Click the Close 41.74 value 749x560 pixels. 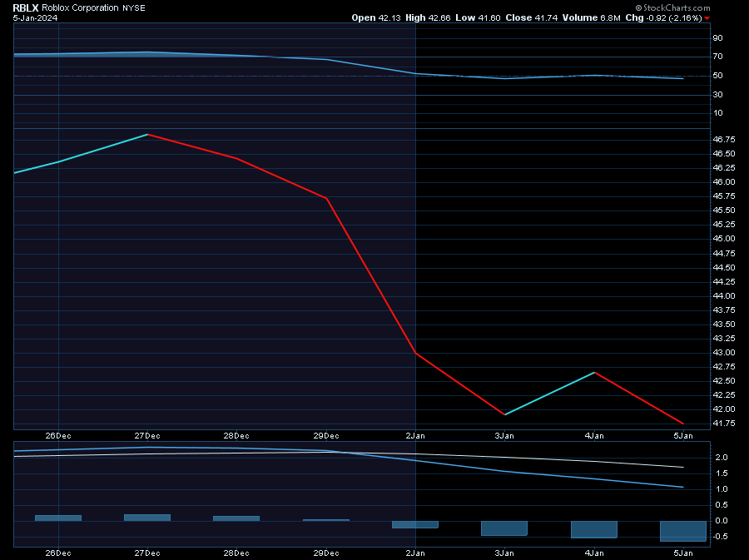coord(532,18)
